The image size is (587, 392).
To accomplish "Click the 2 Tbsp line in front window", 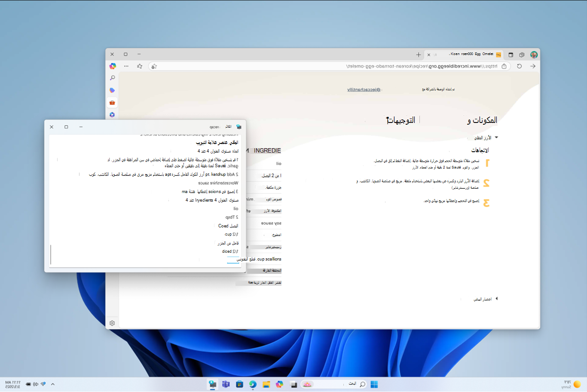I will (x=232, y=217).
